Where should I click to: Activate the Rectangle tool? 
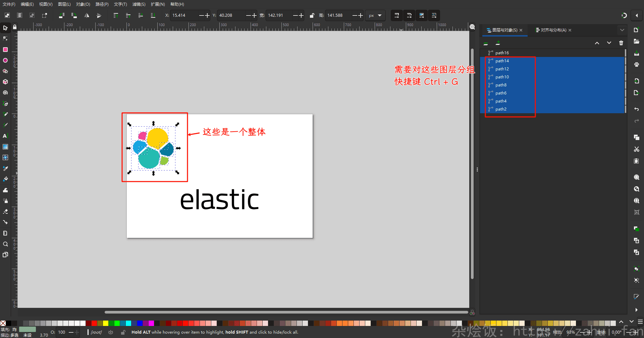(x=5, y=50)
